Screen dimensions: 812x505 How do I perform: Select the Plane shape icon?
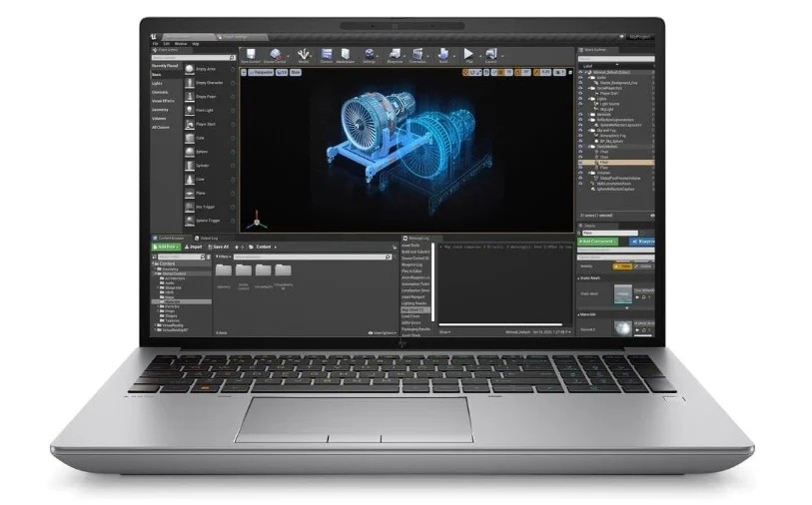pyautogui.click(x=190, y=193)
